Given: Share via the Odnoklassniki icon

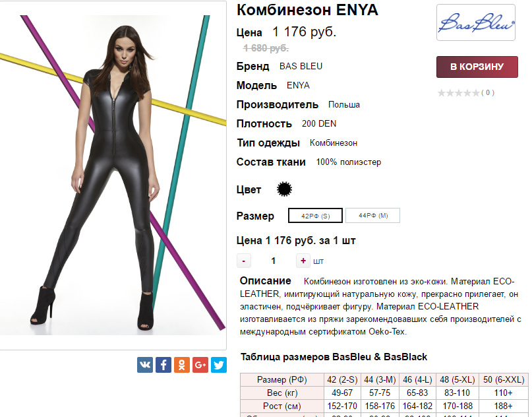Looking at the screenshot, I should pos(182,365).
